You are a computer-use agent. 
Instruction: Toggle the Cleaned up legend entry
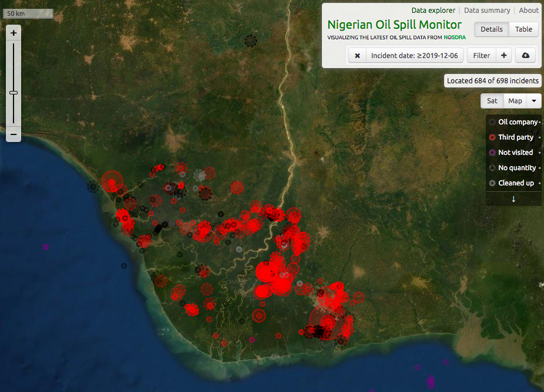516,183
